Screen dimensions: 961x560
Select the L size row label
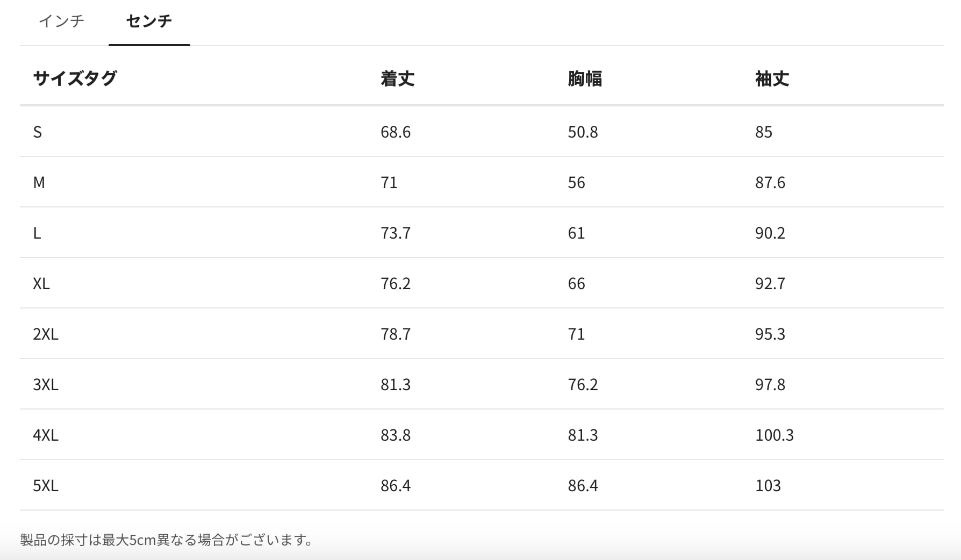click(x=37, y=233)
